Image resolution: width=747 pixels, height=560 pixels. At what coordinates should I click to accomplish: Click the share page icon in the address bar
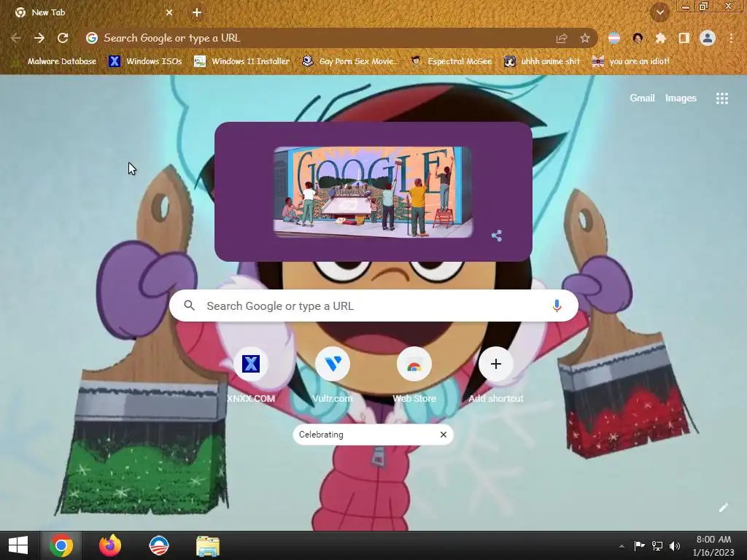click(x=562, y=38)
